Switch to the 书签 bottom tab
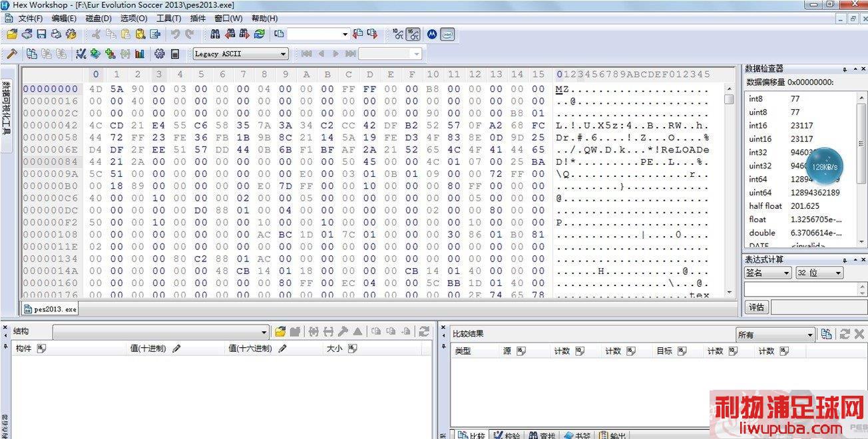The height and width of the screenshot is (439, 868). coord(576,434)
